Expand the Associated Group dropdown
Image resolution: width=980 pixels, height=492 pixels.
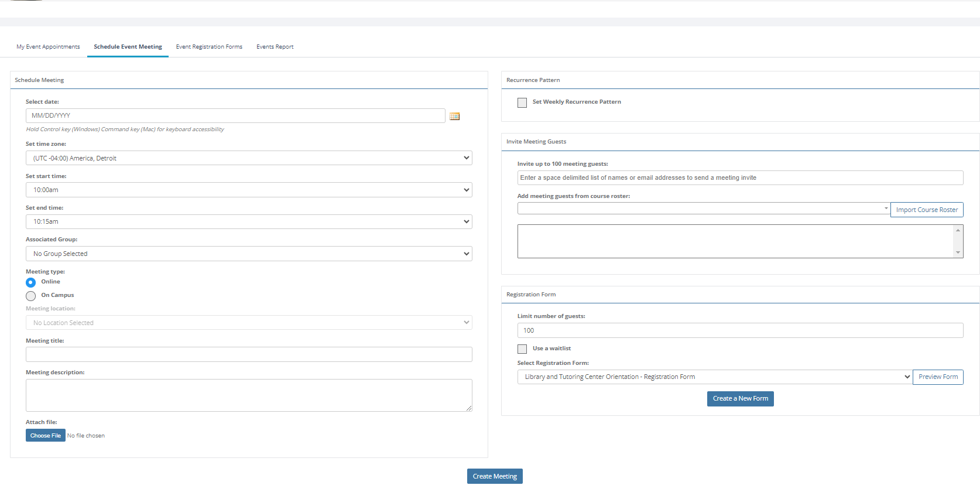tap(249, 254)
